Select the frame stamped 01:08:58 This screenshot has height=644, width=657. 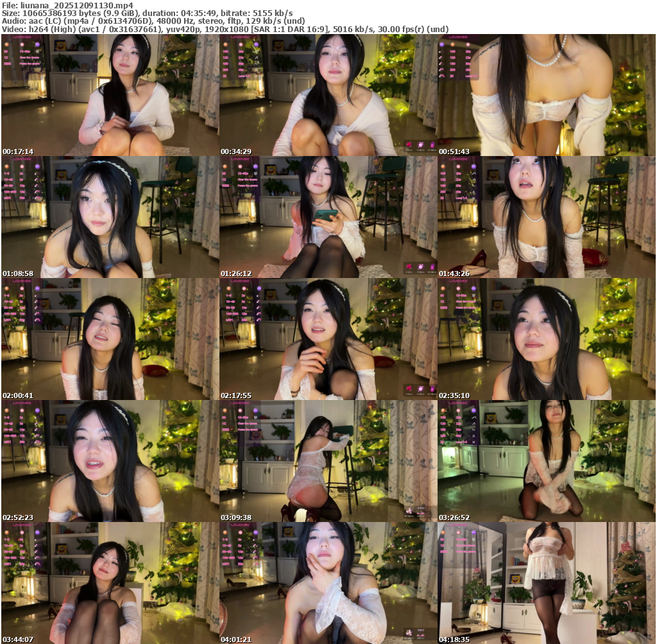click(110, 217)
